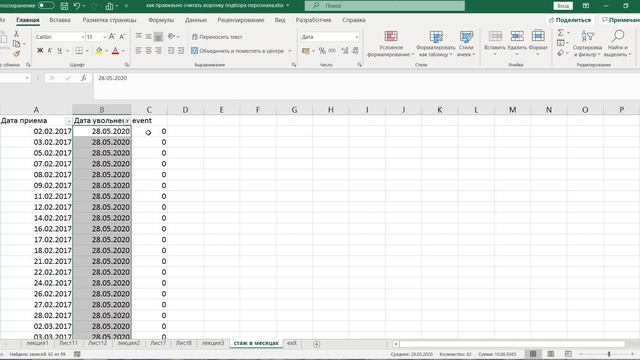Click Объединить и поместить в центре
Screen dimensions: 640x360
point(238,51)
